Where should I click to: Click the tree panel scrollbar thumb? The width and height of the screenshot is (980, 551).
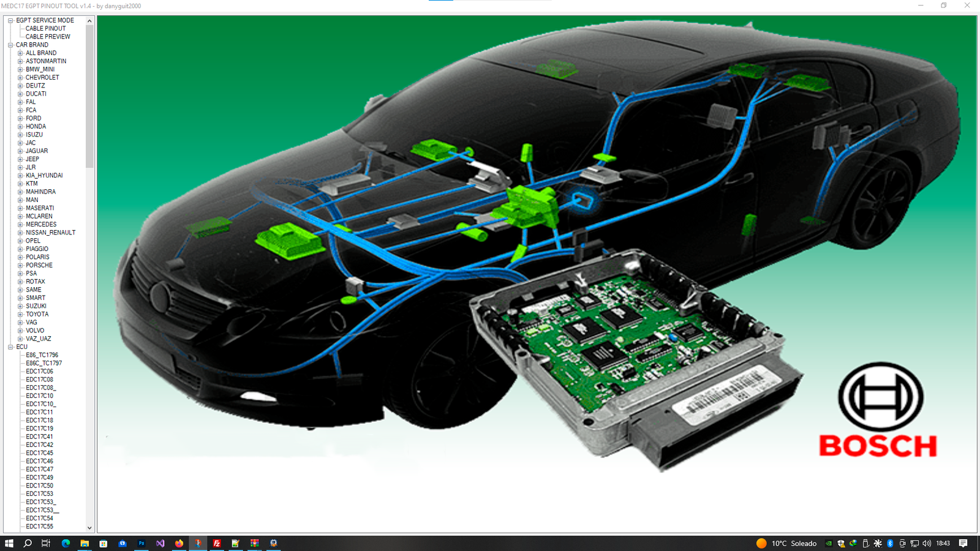89,95
